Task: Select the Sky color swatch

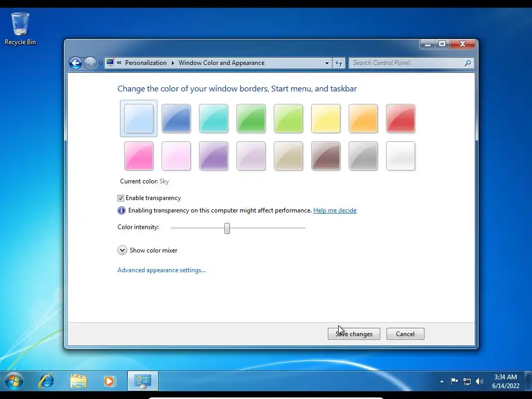Action: pyautogui.click(x=138, y=118)
